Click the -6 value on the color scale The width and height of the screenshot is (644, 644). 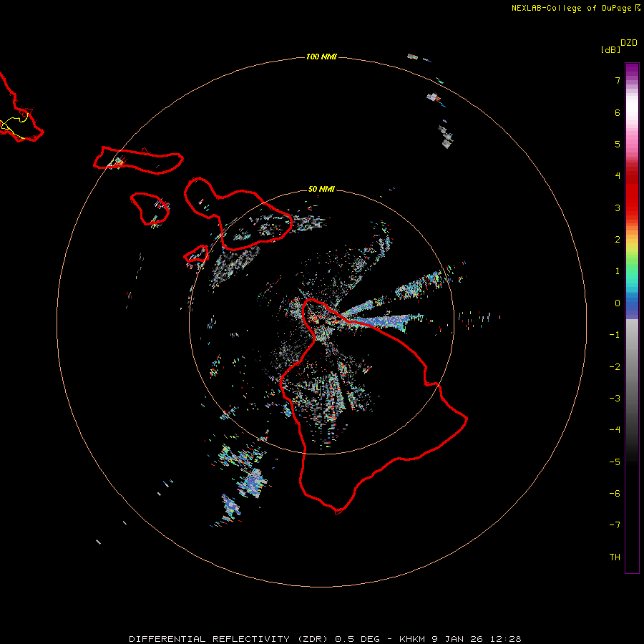tap(615, 494)
